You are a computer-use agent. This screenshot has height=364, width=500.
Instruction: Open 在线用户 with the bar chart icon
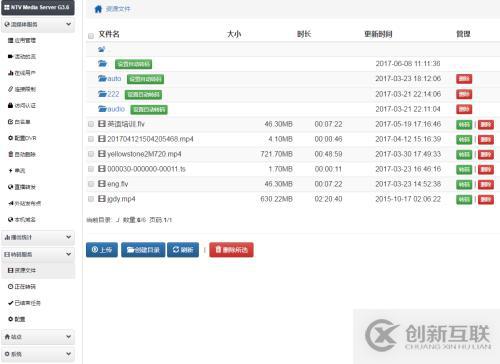click(x=22, y=73)
